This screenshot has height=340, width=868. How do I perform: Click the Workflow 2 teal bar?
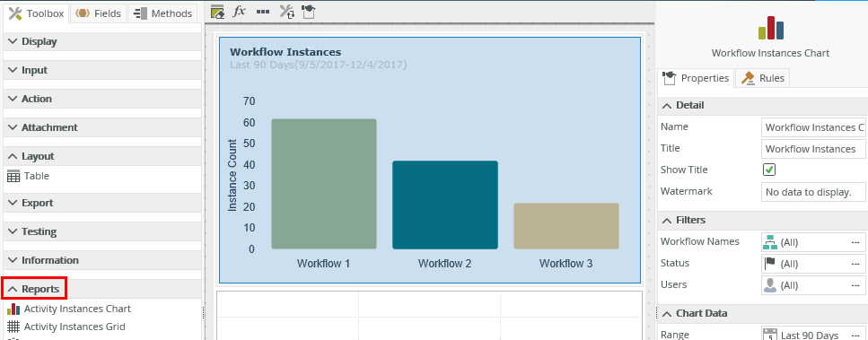[x=445, y=205]
